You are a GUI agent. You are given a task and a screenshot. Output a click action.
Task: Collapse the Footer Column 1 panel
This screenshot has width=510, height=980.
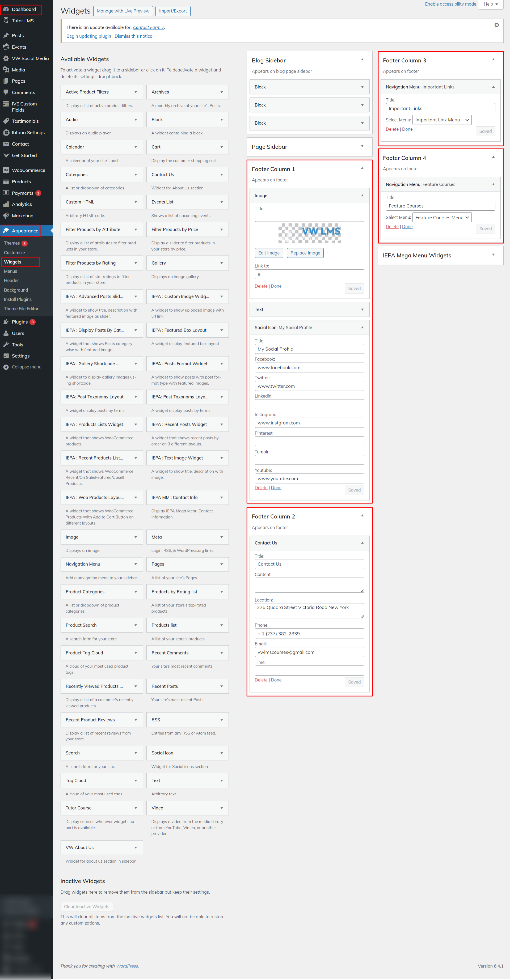click(x=362, y=168)
